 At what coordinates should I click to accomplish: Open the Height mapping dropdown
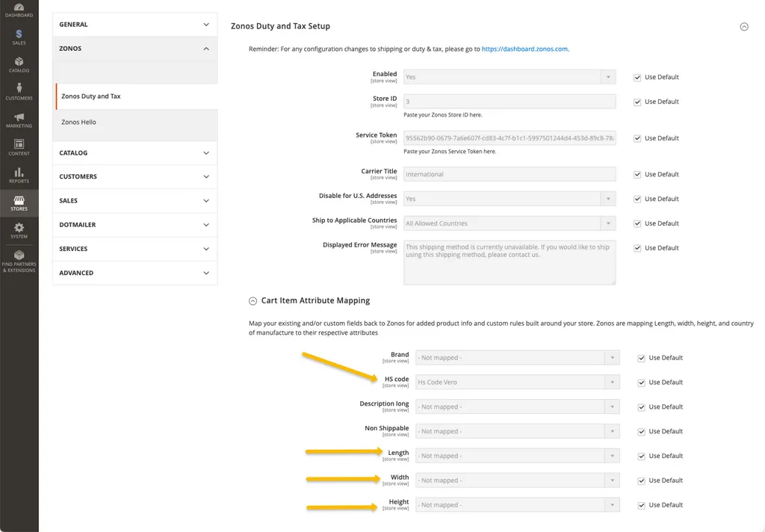(517, 504)
